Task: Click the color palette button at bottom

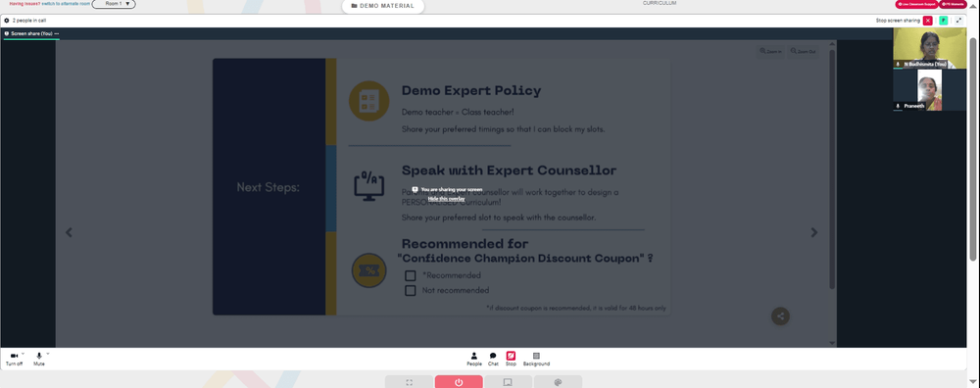Action: tap(559, 382)
